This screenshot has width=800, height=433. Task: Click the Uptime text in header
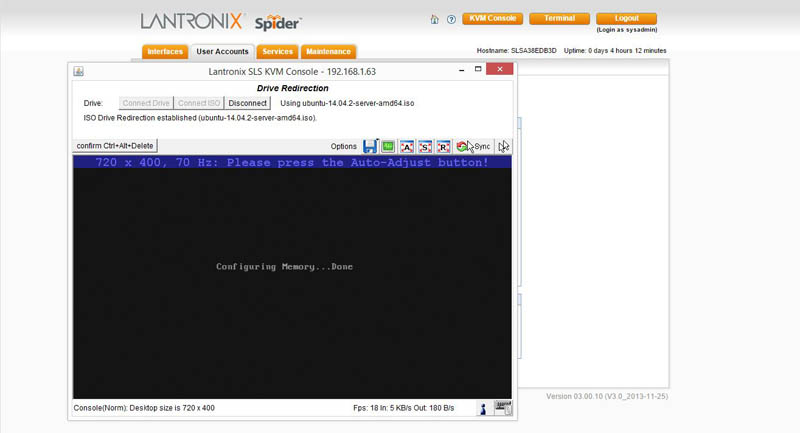pos(615,50)
